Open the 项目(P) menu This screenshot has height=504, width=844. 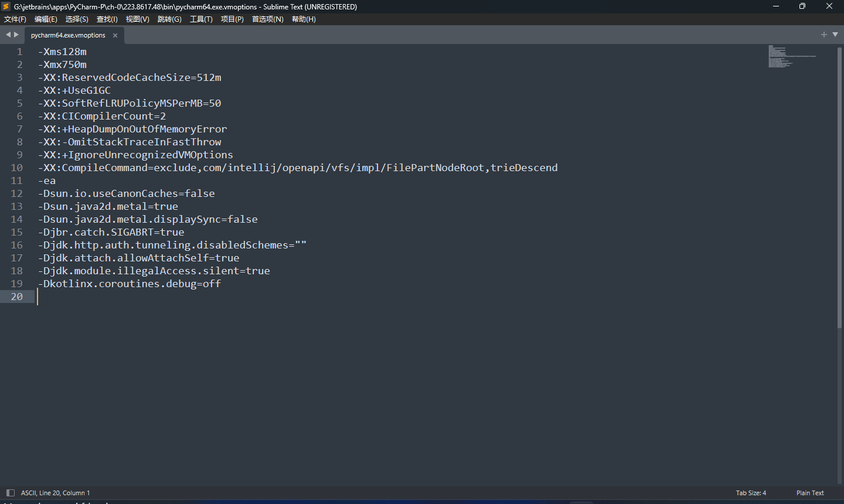point(232,19)
